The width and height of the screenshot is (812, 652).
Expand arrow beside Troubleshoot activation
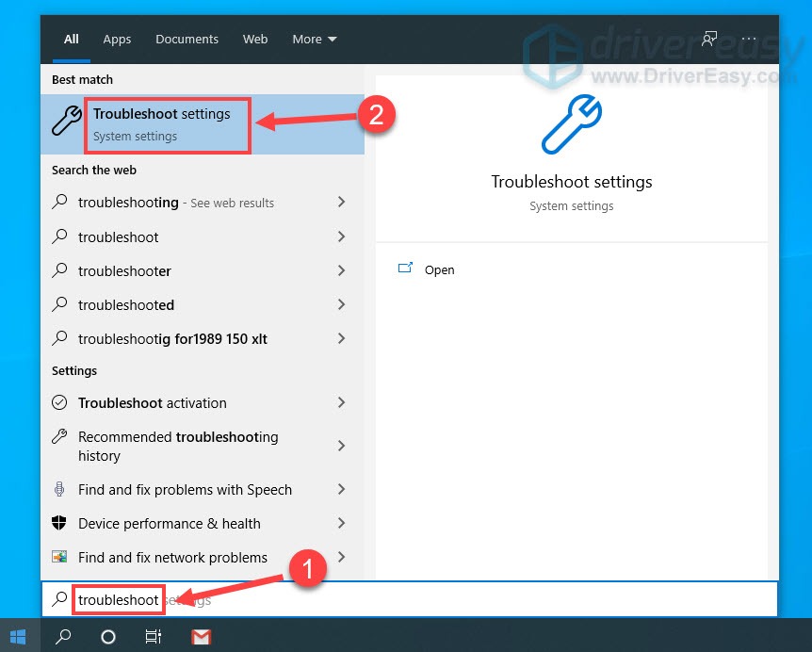point(341,403)
